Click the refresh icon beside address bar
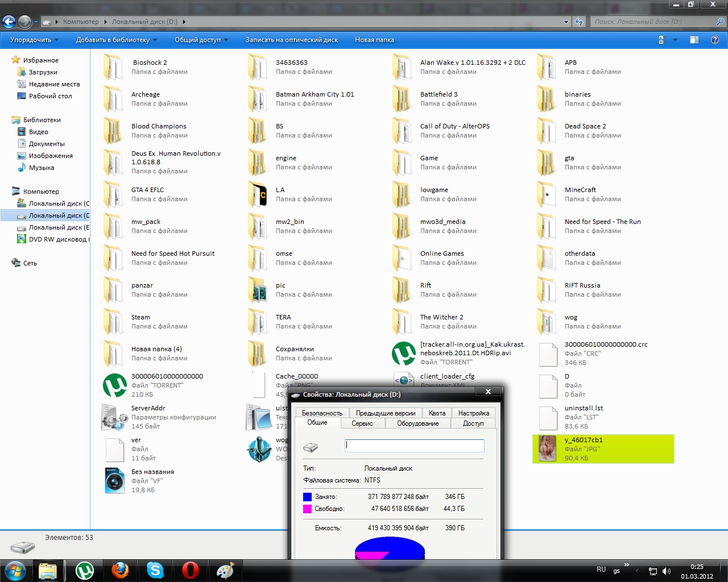The height and width of the screenshot is (582, 728). point(579,22)
